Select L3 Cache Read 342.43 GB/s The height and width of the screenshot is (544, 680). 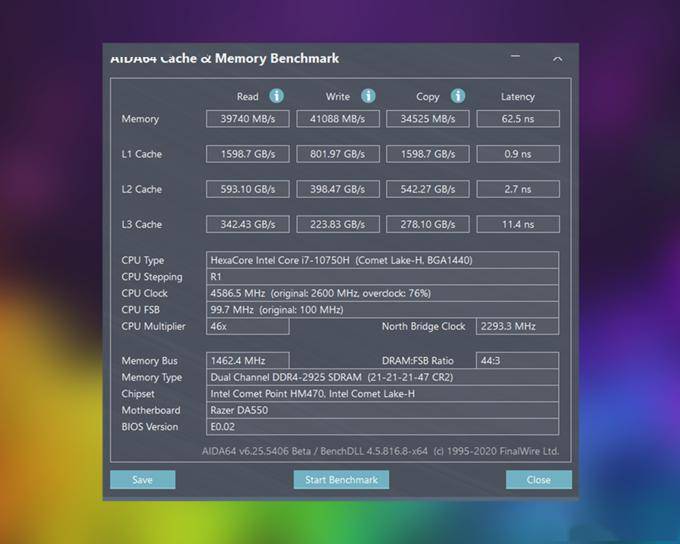coord(248,224)
